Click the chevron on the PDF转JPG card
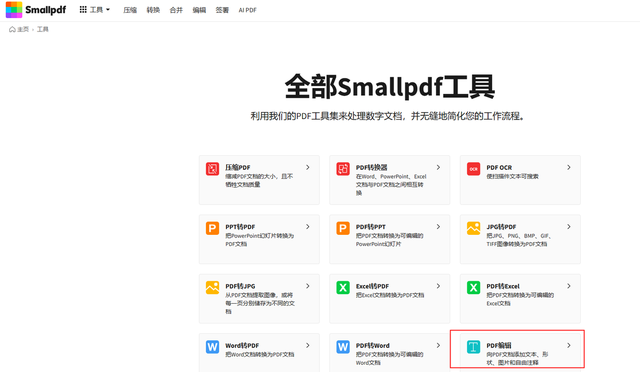The image size is (640, 372). click(308, 286)
